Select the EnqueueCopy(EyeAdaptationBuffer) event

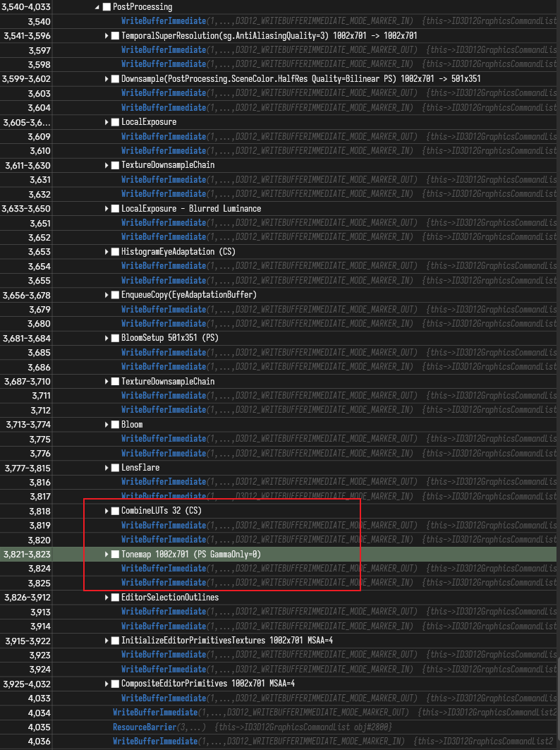tap(188, 295)
